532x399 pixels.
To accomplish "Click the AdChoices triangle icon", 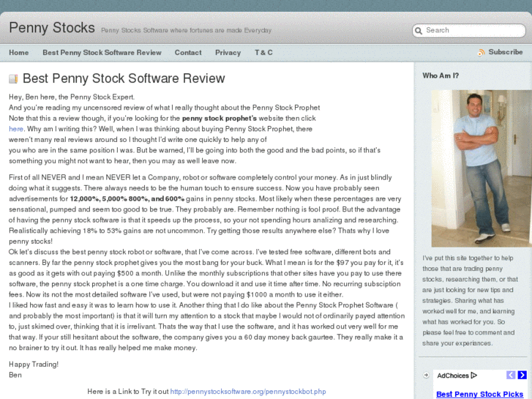I will tap(474, 376).
